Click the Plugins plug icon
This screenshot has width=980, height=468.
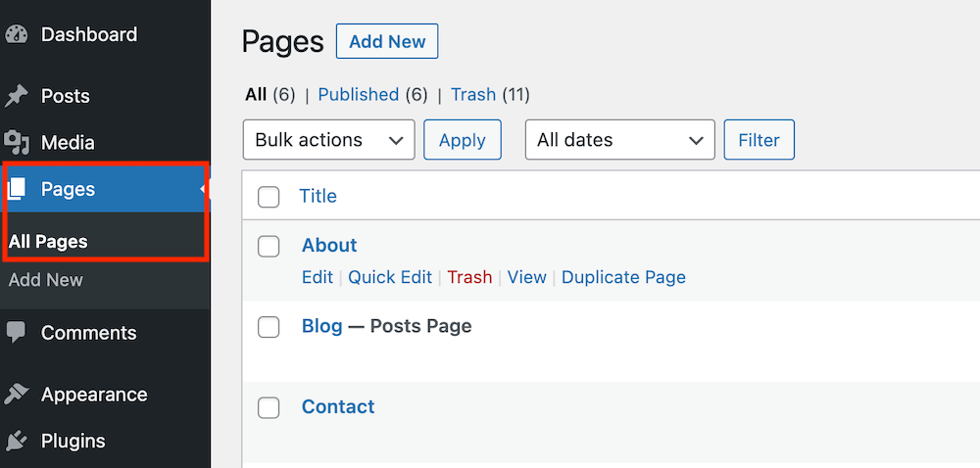(x=17, y=442)
